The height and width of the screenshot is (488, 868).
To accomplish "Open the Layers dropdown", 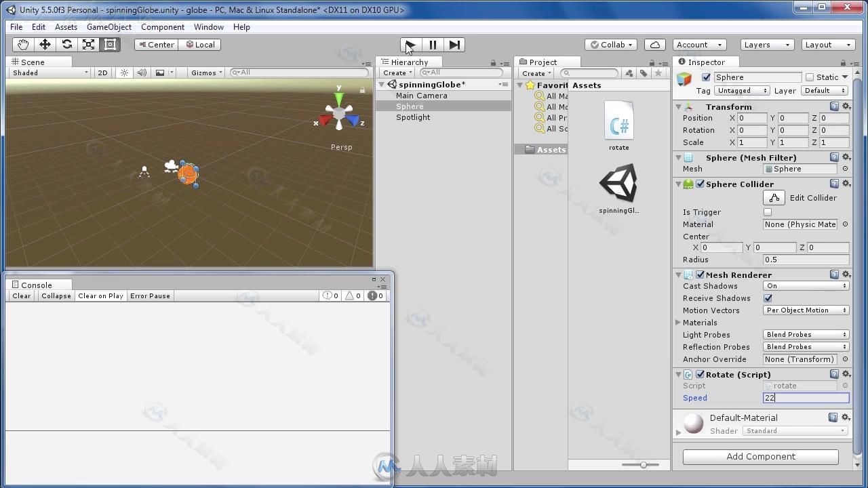I will point(767,45).
